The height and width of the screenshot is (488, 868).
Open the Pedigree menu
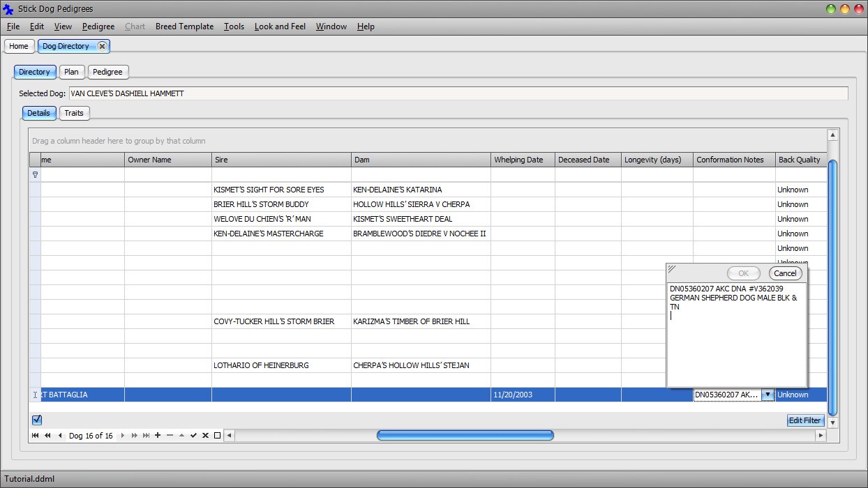click(98, 26)
